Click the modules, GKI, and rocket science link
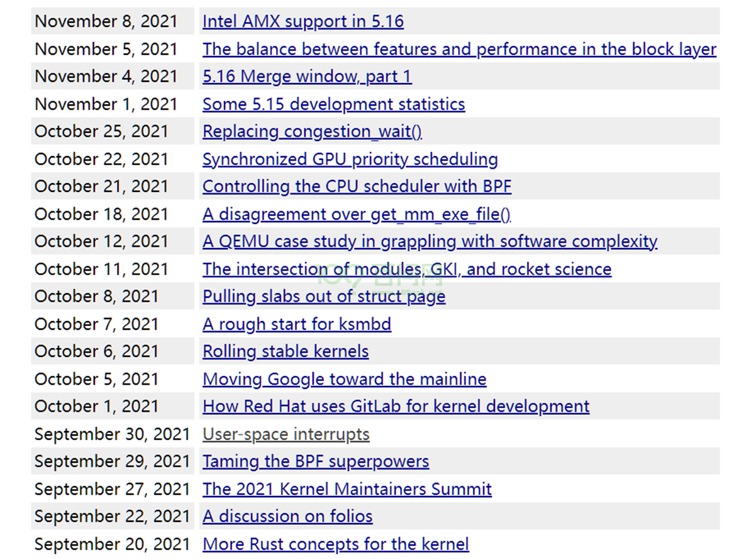This screenshot has width=756, height=559. coord(406,269)
